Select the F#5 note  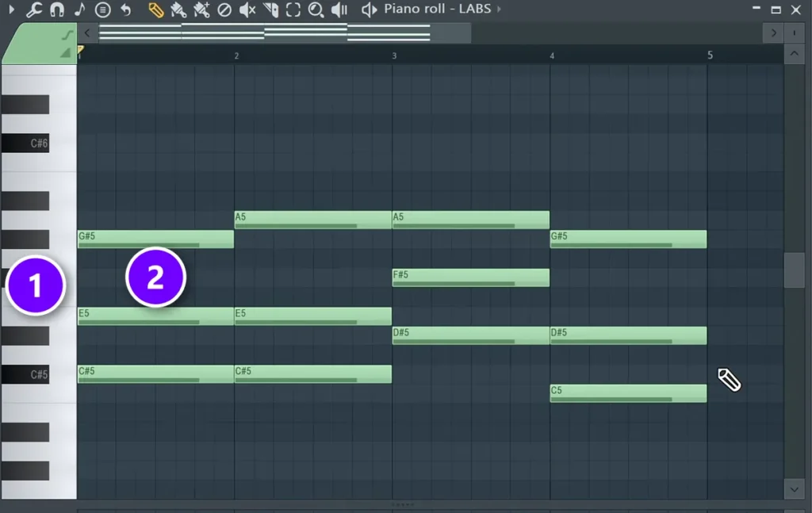(471, 278)
